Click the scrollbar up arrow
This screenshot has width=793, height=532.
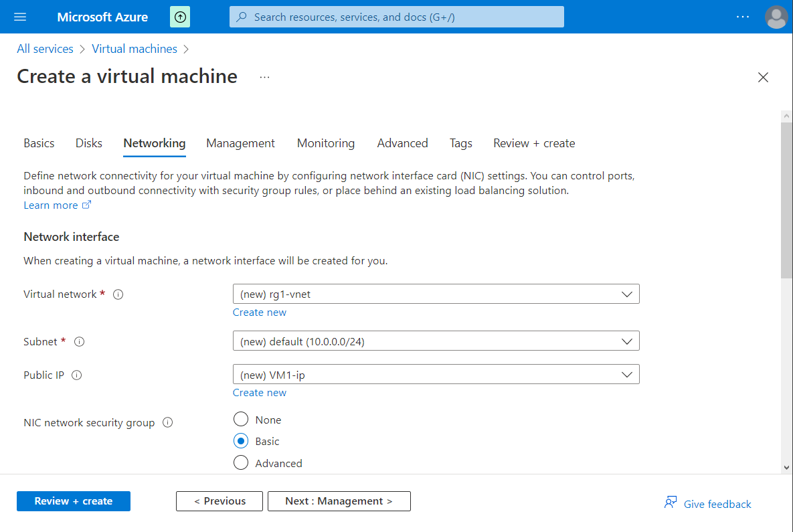[786, 116]
